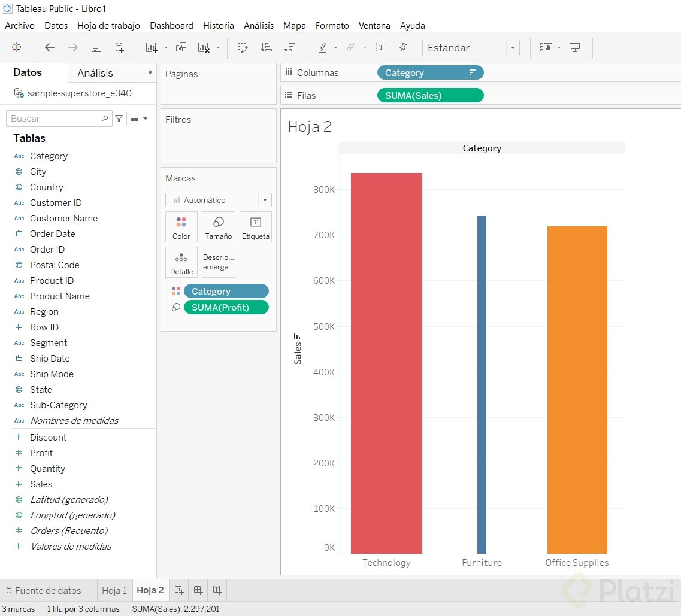Click the Hoja 2 sheet title

tap(310, 126)
